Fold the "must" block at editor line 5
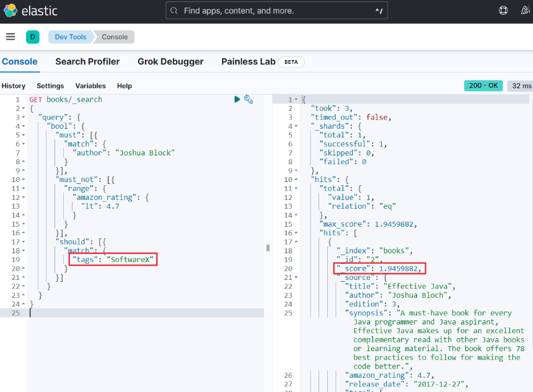 coord(24,135)
